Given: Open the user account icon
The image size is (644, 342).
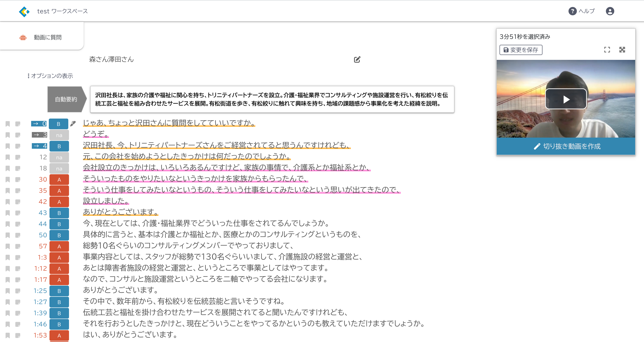Looking at the screenshot, I should coord(610,11).
